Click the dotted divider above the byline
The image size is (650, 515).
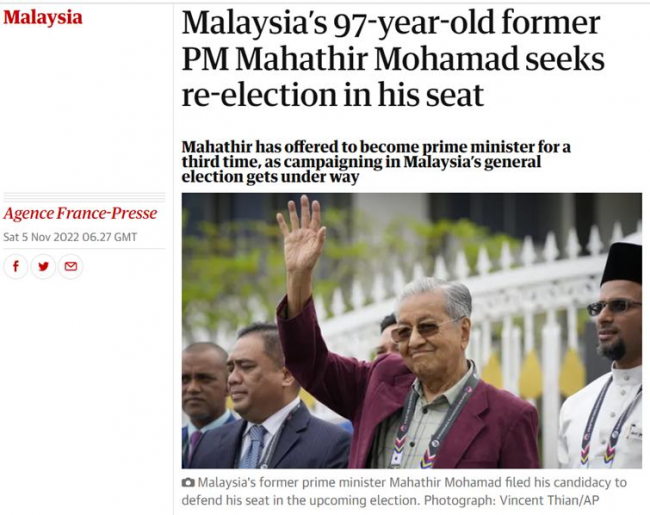tap(82, 197)
